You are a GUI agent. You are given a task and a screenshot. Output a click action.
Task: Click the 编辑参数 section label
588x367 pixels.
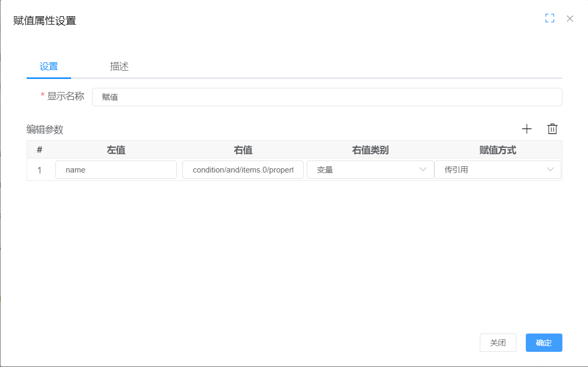pyautogui.click(x=44, y=129)
